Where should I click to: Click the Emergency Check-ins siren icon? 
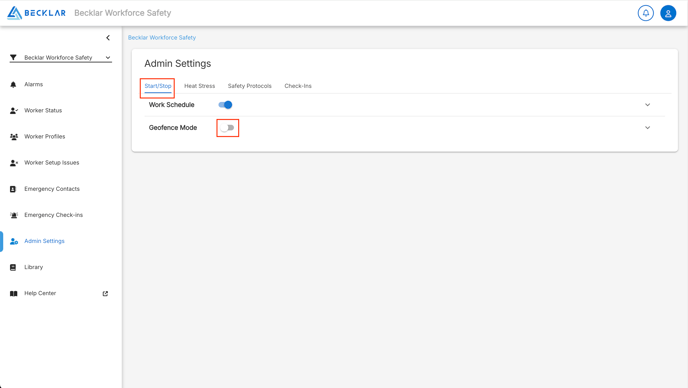(x=14, y=215)
